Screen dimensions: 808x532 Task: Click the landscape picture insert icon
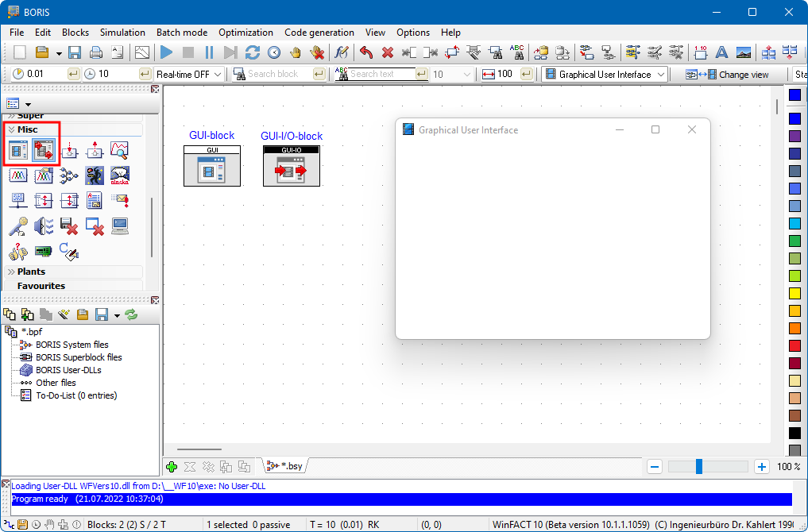click(744, 52)
